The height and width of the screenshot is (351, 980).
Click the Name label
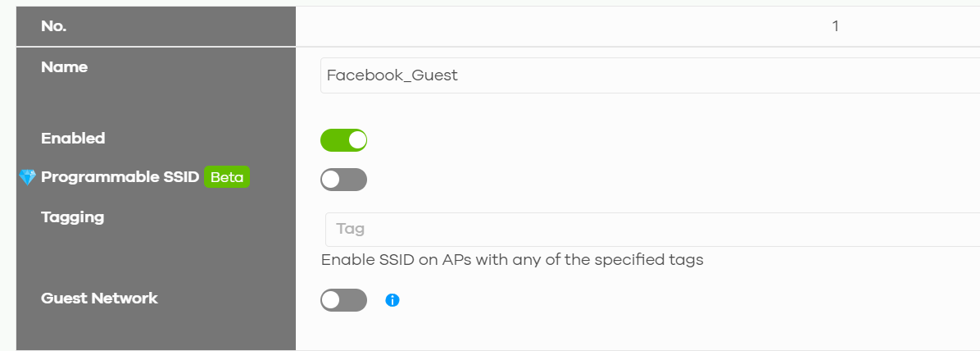pyautogui.click(x=65, y=67)
